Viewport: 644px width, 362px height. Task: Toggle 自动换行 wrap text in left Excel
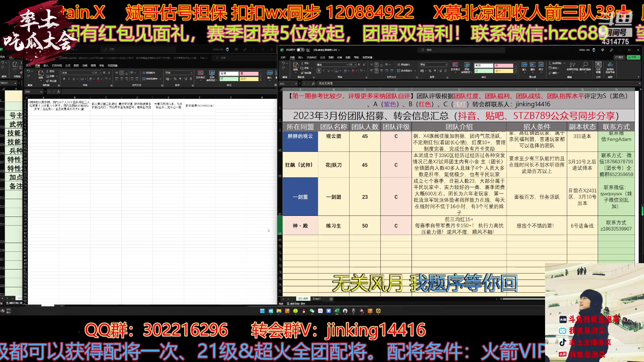[x=149, y=73]
